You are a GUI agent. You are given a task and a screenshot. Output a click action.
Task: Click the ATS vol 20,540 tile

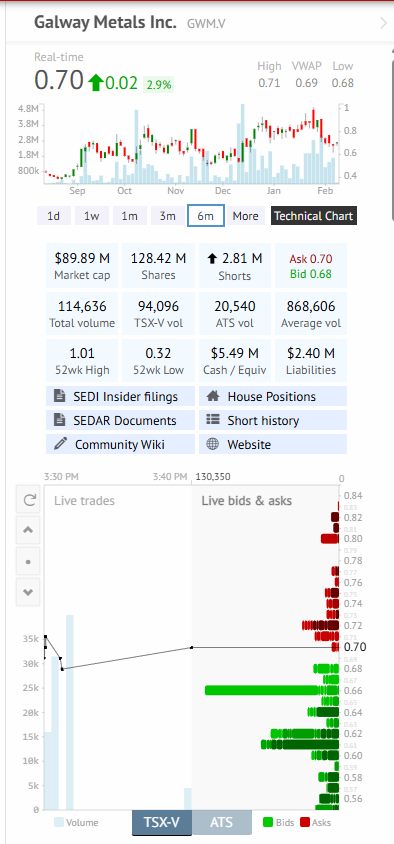pos(235,314)
